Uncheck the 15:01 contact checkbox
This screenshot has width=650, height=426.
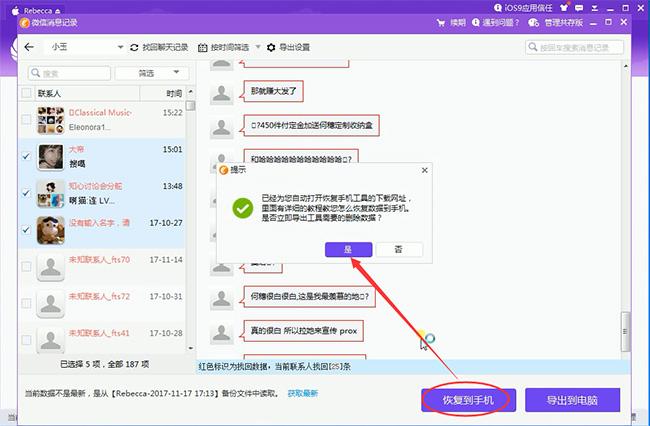point(26,156)
